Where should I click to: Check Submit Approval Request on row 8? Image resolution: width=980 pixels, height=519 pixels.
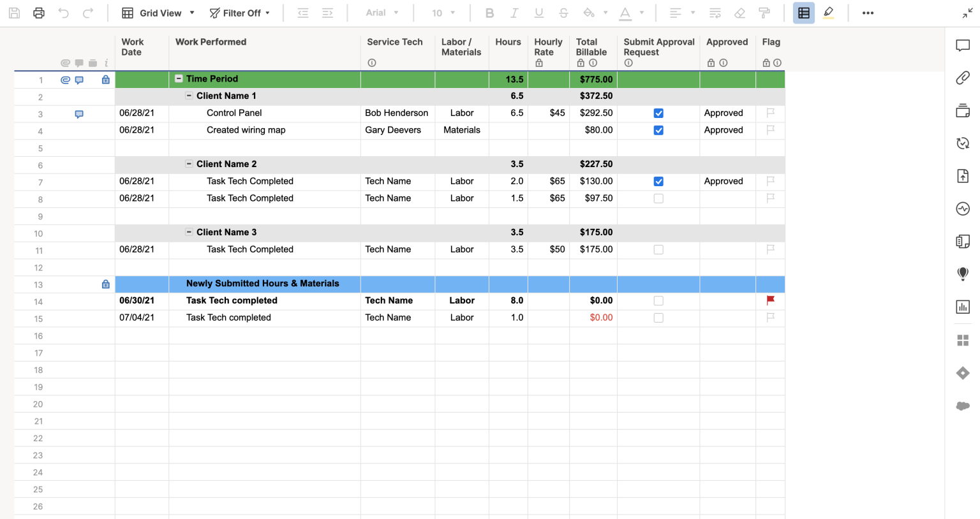tap(658, 198)
